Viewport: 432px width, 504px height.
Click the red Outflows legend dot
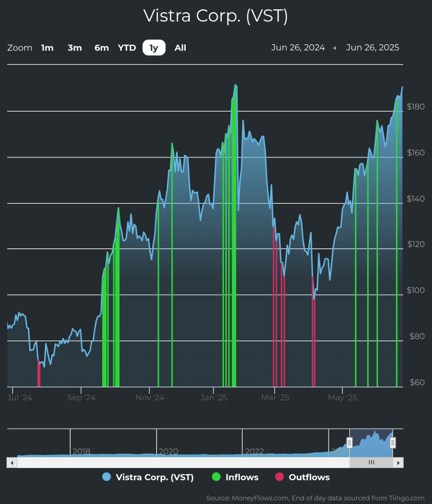tap(279, 477)
